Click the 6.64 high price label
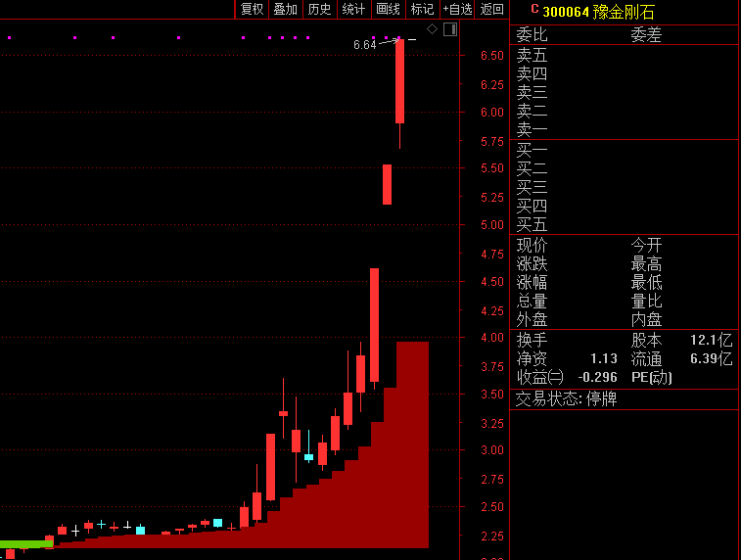The height and width of the screenshot is (560, 741). tap(365, 45)
